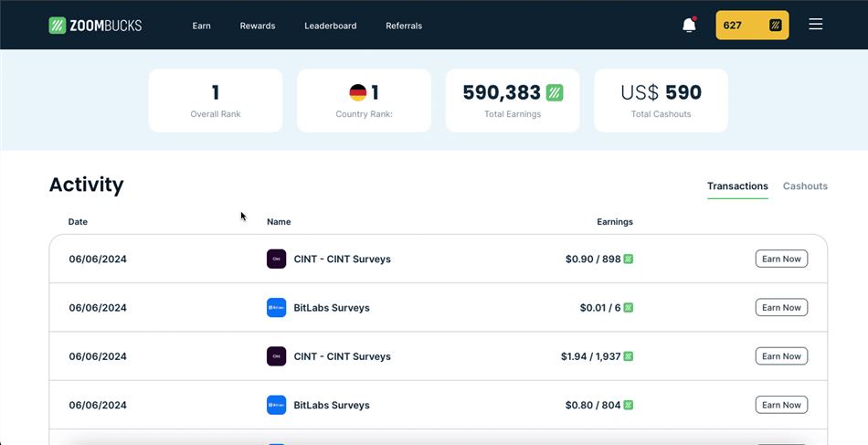
Task: Click the coin icon next to 898
Action: (x=629, y=259)
